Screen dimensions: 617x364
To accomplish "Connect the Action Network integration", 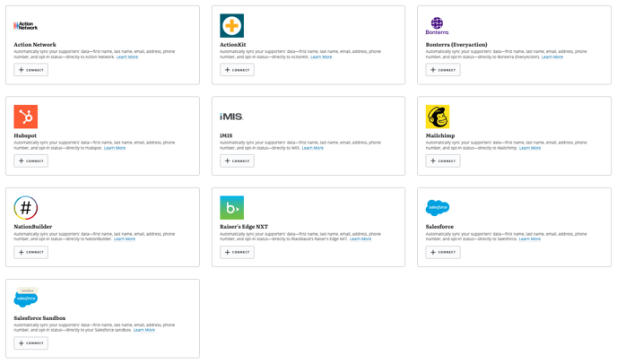I will (31, 70).
